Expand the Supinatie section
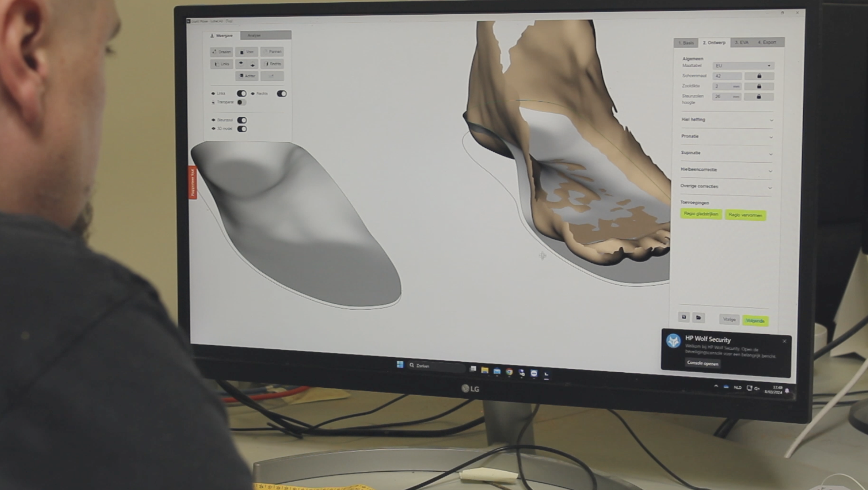The image size is (868, 490). [x=727, y=153]
